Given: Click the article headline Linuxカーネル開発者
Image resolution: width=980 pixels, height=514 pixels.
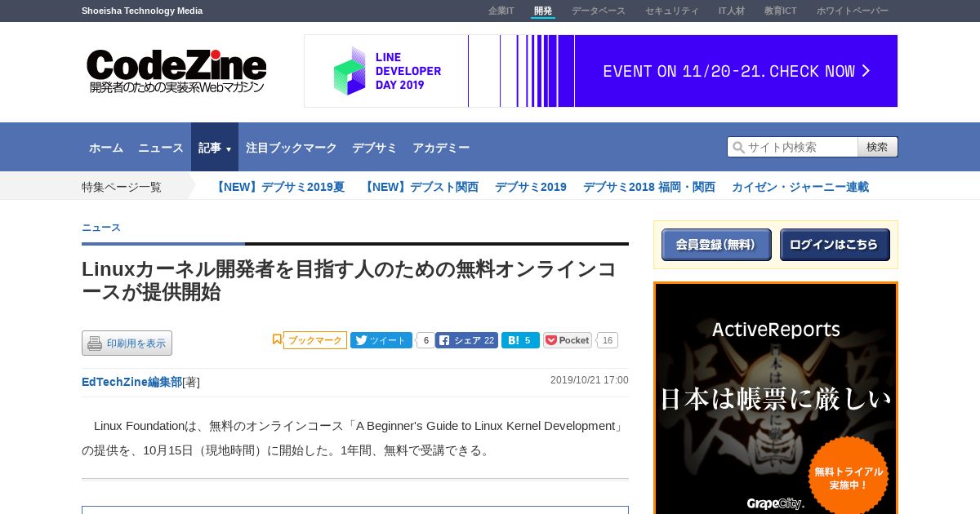Looking at the screenshot, I should [350, 280].
